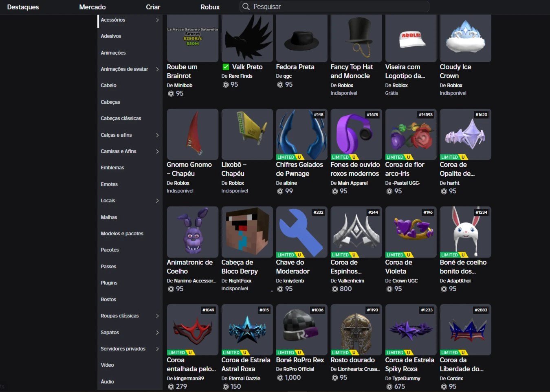This screenshot has width=550, height=392.
Task: Open the purple headphones item thumbnail
Action: pos(356,134)
